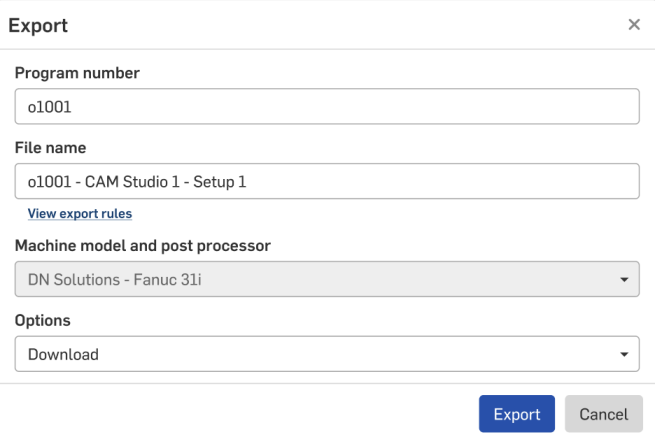This screenshot has height=444, width=655.
Task: Click the Download value in Options
Action: tap(63, 354)
